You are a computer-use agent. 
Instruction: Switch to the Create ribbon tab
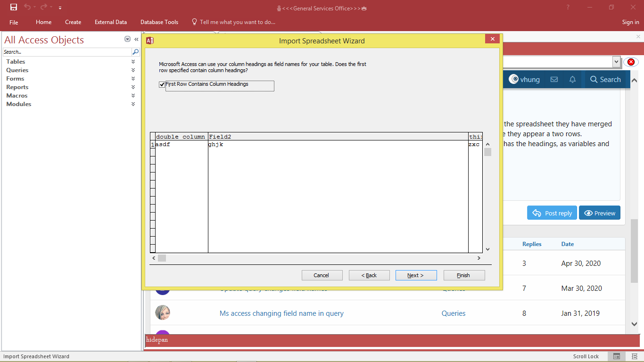pyautogui.click(x=73, y=22)
